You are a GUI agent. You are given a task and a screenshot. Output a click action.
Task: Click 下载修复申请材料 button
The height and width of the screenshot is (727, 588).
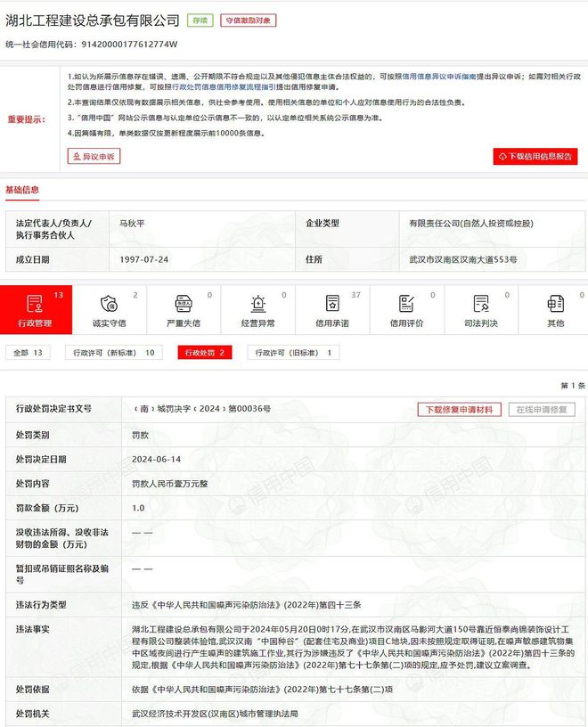coord(459,410)
